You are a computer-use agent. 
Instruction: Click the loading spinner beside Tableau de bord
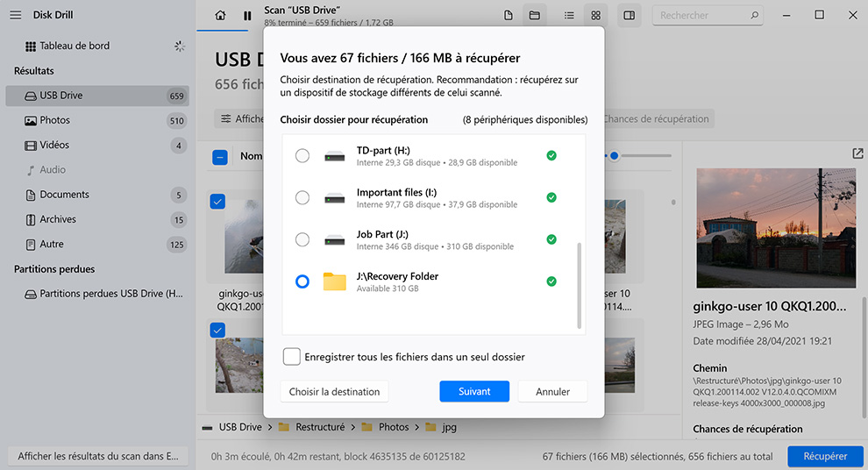[180, 46]
